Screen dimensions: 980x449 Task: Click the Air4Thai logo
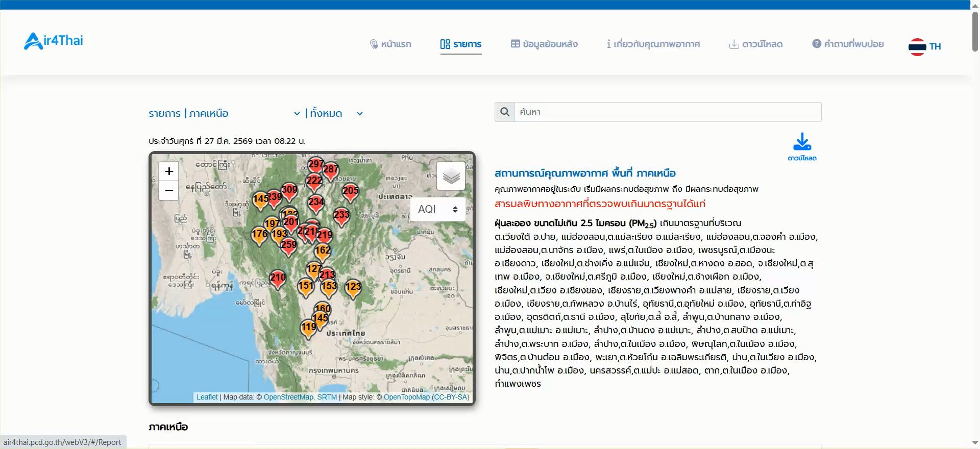tap(54, 41)
